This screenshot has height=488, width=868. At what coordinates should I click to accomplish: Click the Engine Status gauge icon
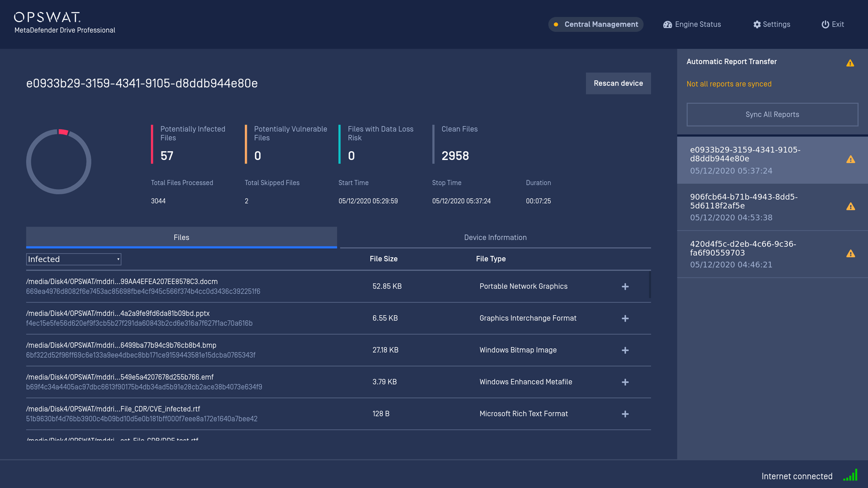pyautogui.click(x=667, y=25)
